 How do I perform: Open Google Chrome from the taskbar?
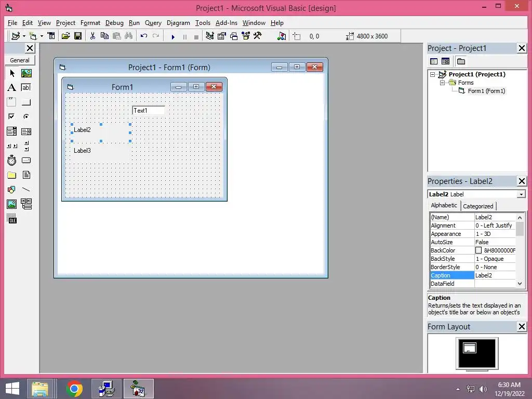[x=74, y=389]
